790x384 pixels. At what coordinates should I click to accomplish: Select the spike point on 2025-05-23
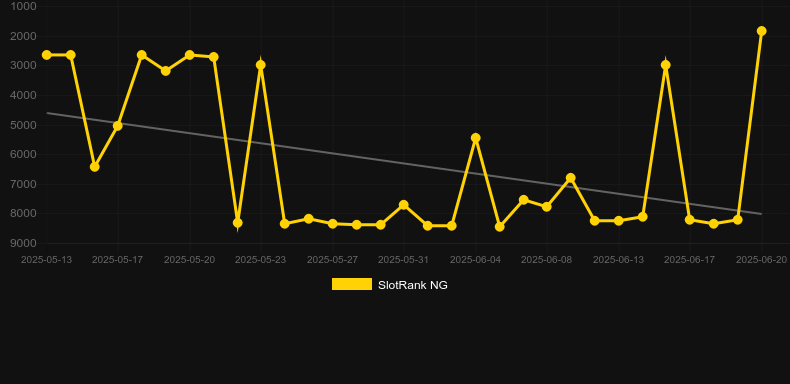[x=260, y=65]
